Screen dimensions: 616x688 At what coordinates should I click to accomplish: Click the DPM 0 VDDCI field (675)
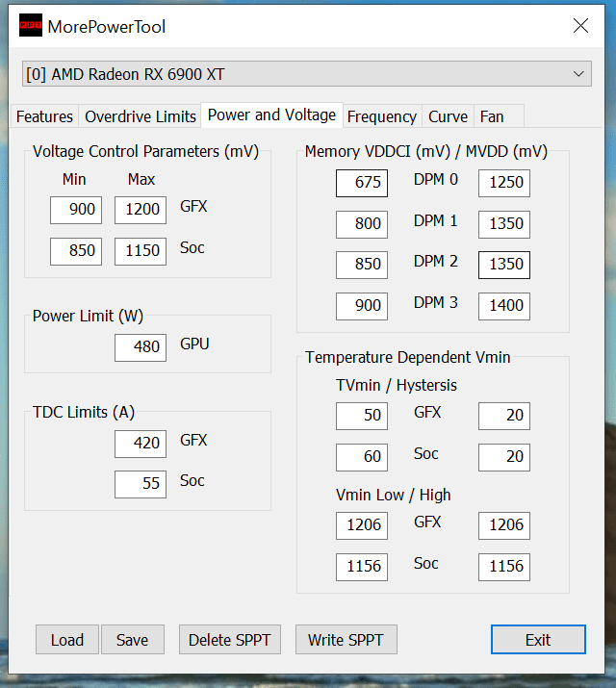362,183
